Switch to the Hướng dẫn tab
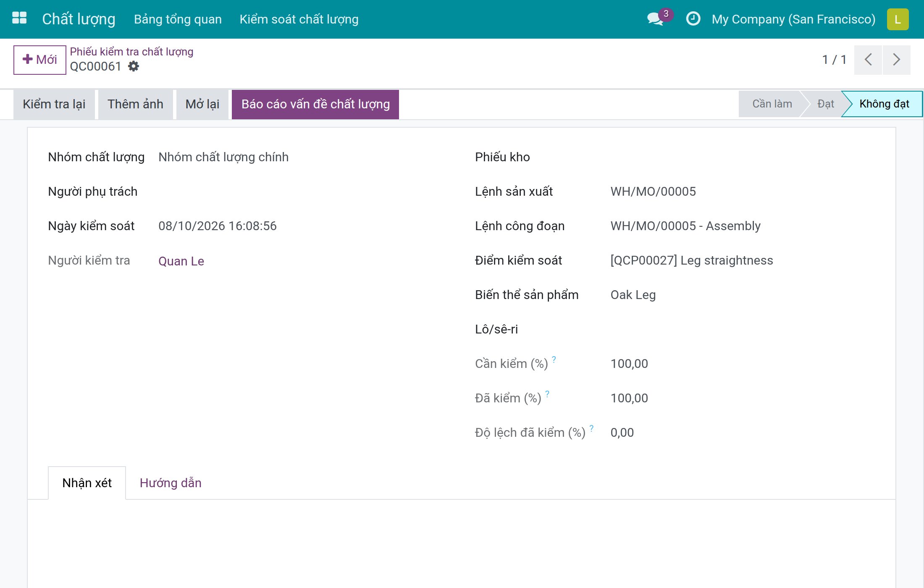This screenshot has height=588, width=924. pos(171,483)
